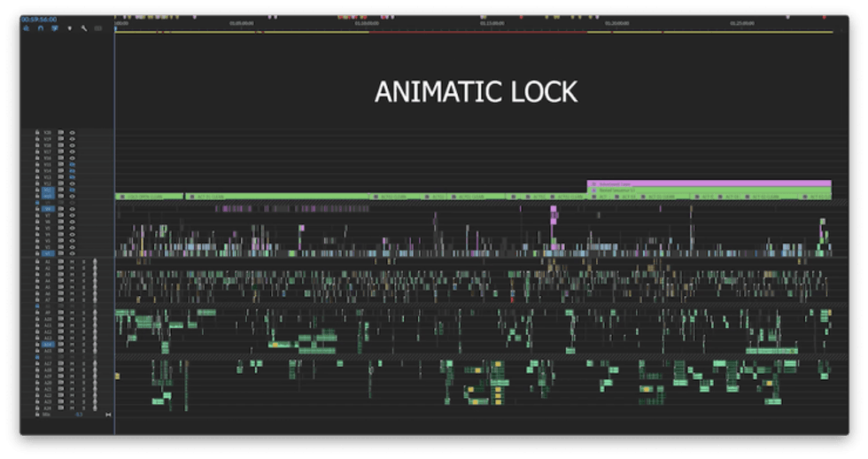The image size is (868, 459).
Task: Unlock the locked A8 track
Action: [x=37, y=307]
